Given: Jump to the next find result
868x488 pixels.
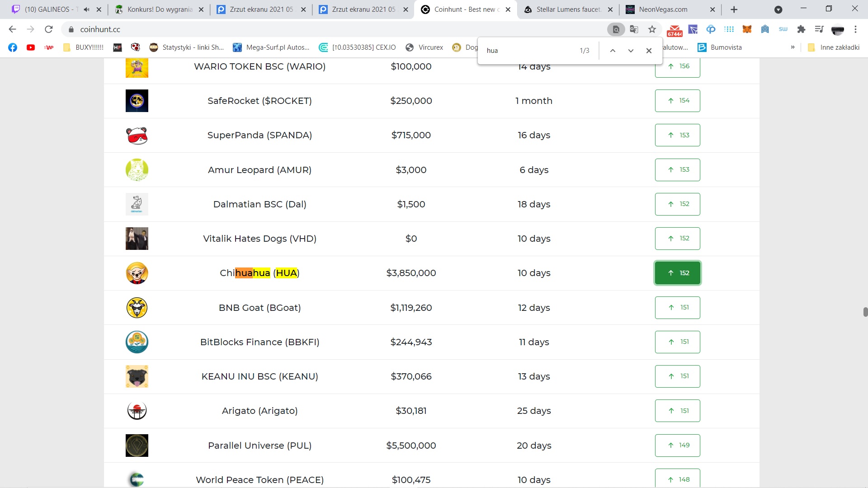Looking at the screenshot, I should click(631, 51).
